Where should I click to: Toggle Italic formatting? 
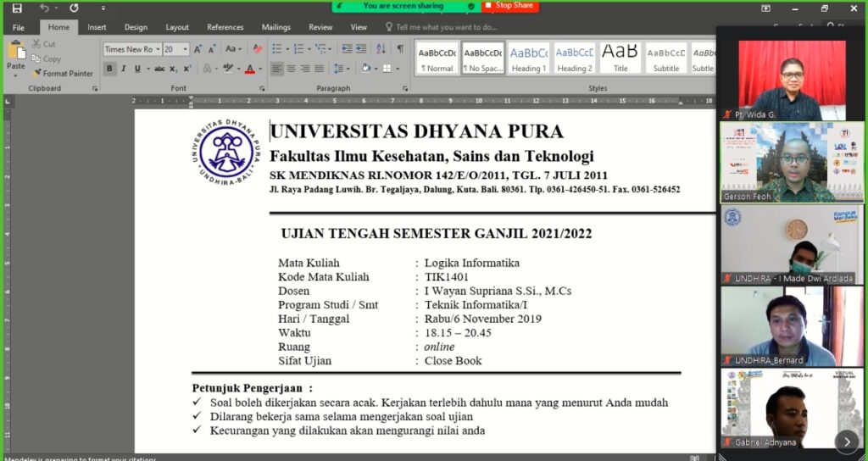[124, 69]
